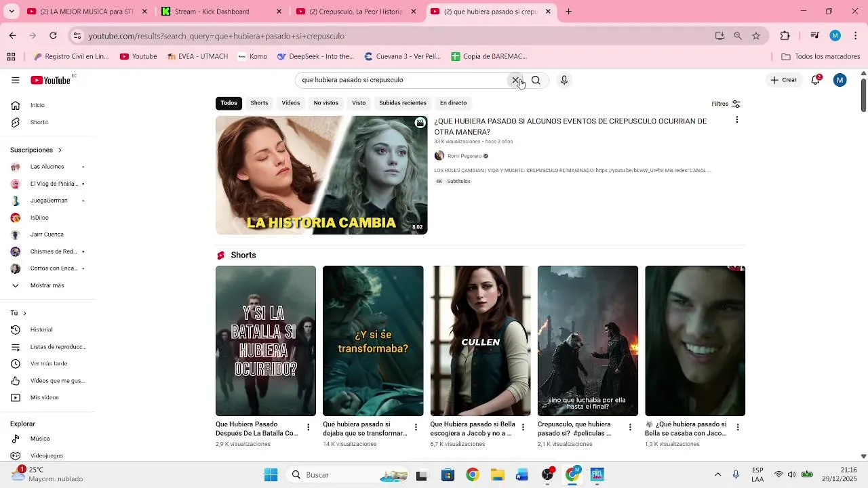Reload the page
868x488 pixels.
[x=53, y=36]
